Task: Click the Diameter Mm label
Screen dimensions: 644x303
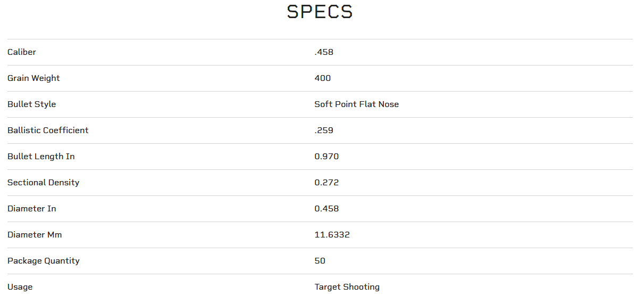Action: click(35, 235)
